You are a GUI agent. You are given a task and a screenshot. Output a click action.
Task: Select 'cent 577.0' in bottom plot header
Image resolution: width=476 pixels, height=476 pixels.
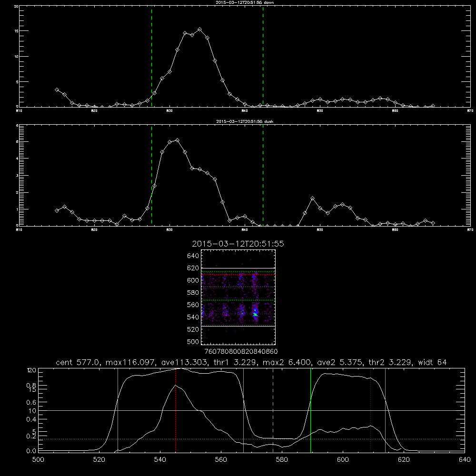[x=79, y=362]
